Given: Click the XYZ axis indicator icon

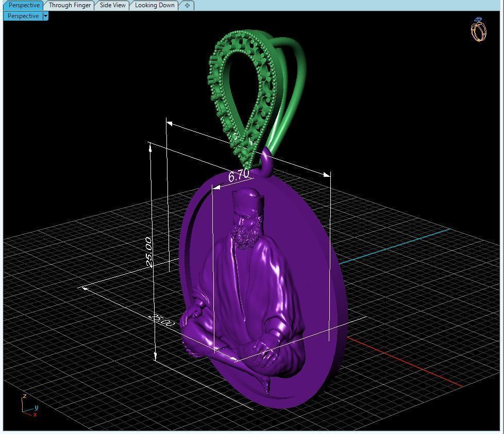Looking at the screenshot, I should (29, 406).
